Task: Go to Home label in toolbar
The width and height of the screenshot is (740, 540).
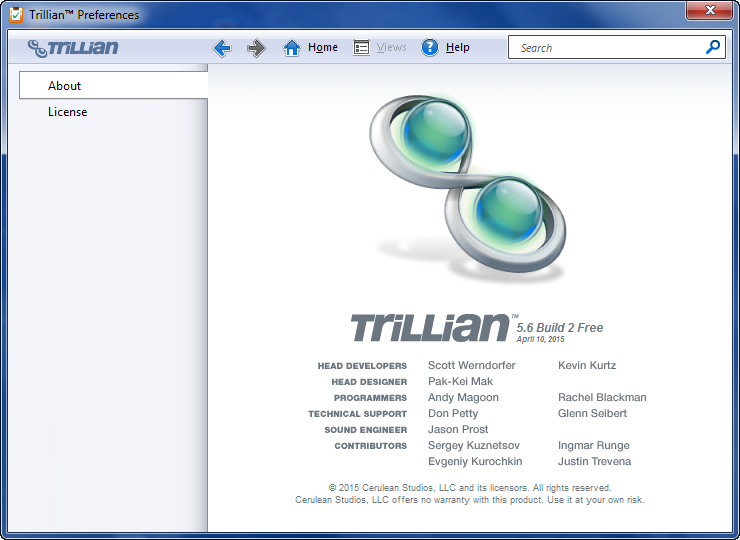Action: 323,47
